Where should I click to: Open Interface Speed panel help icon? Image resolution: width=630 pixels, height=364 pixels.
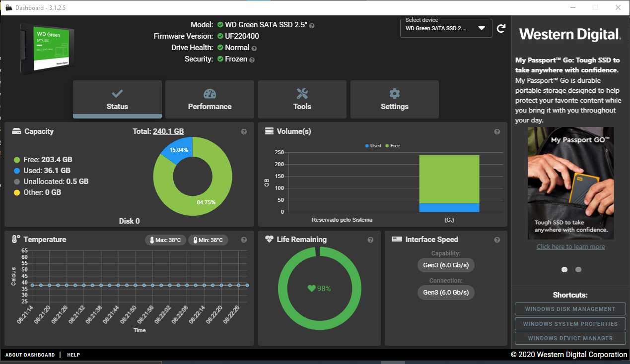click(x=497, y=240)
